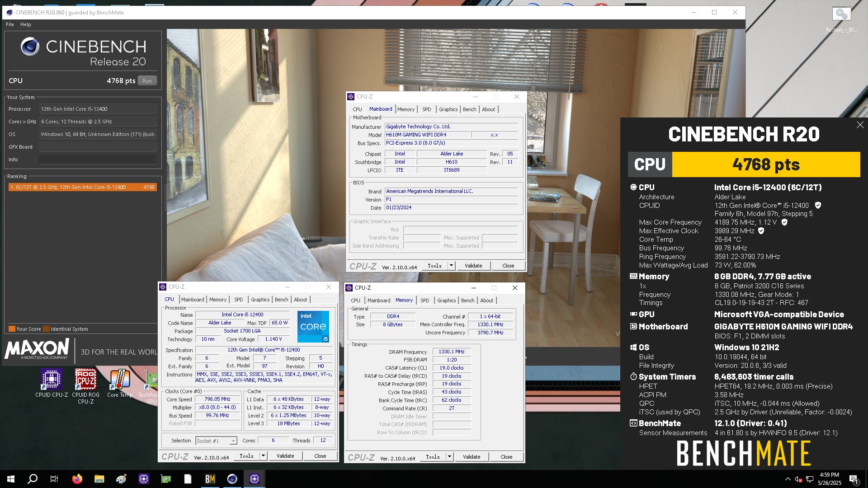Select About tab in the Mainboard CPU-Z window
868x488 pixels.
[x=488, y=109]
